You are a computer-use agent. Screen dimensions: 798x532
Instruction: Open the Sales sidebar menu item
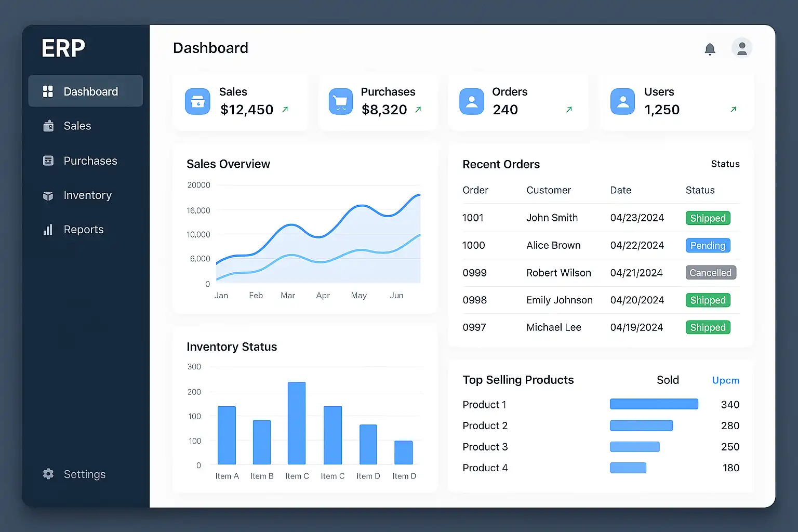click(x=85, y=126)
